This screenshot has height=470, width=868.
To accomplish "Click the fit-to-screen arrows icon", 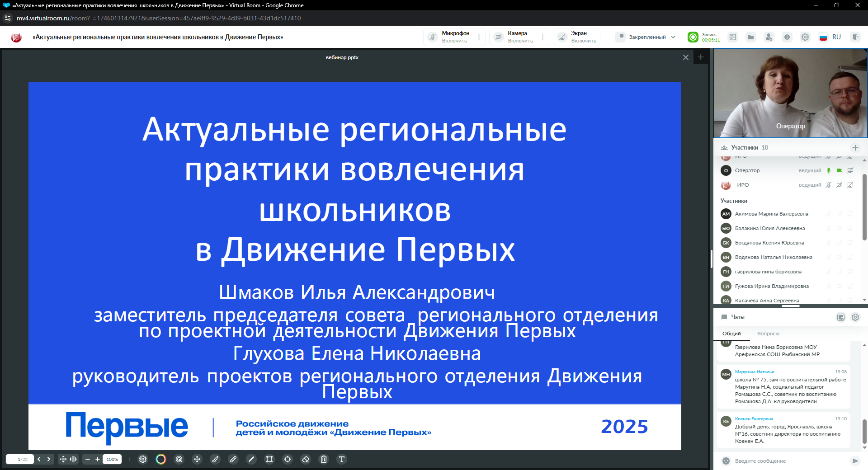I will coord(63,459).
